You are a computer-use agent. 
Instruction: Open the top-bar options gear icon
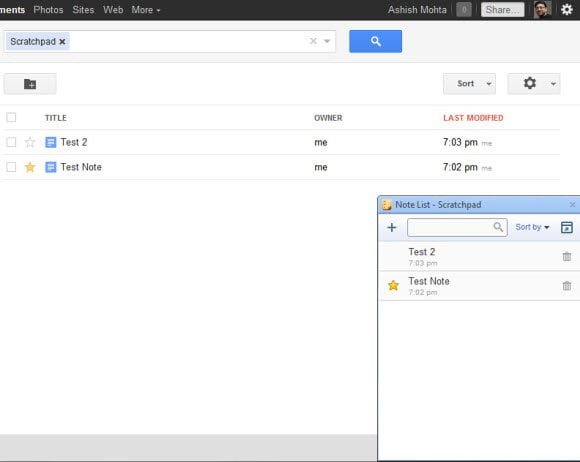pos(567,10)
